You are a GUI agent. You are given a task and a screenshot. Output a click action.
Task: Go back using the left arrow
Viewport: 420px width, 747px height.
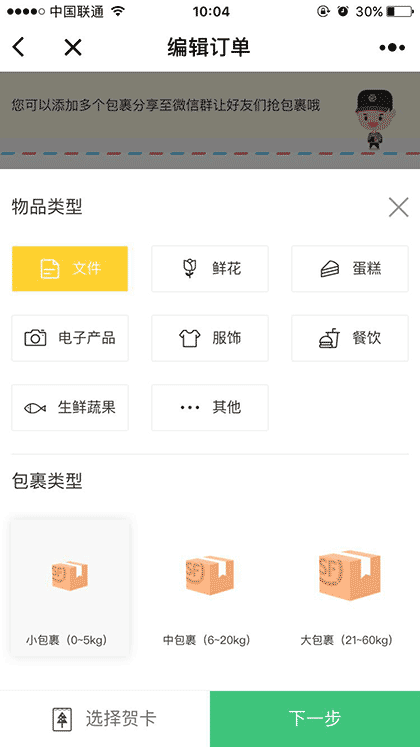coord(18,47)
